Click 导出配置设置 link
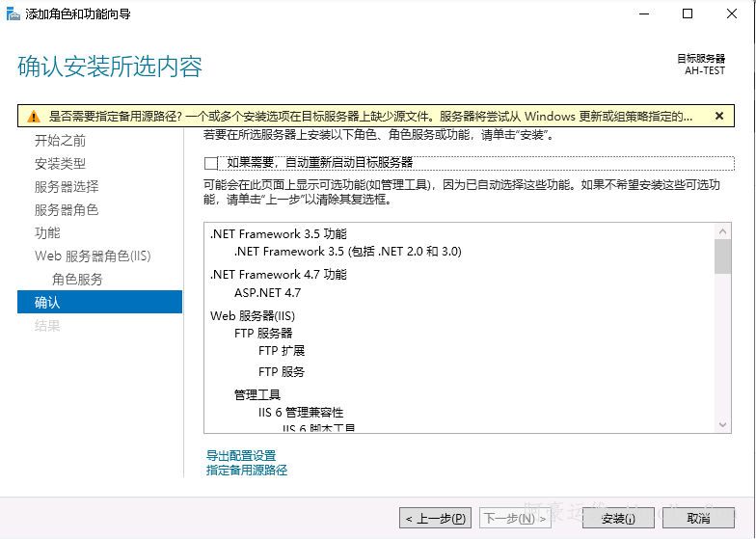This screenshot has height=539, width=756. [241, 456]
